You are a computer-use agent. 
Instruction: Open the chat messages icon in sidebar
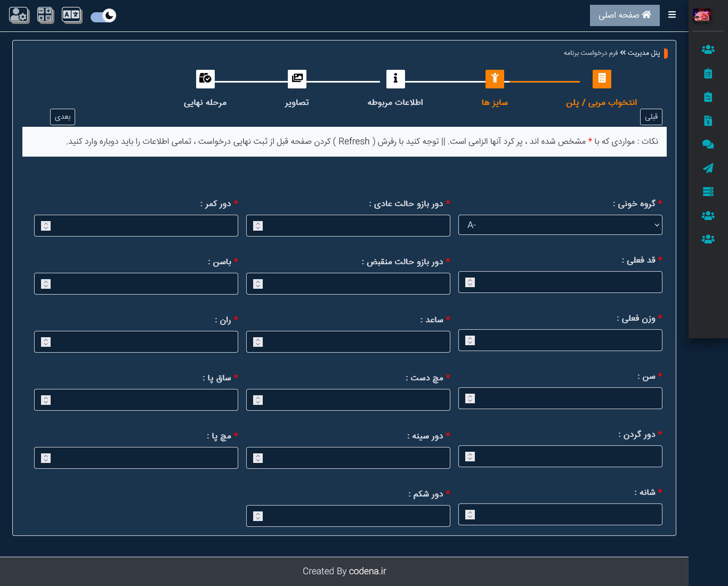[708, 144]
